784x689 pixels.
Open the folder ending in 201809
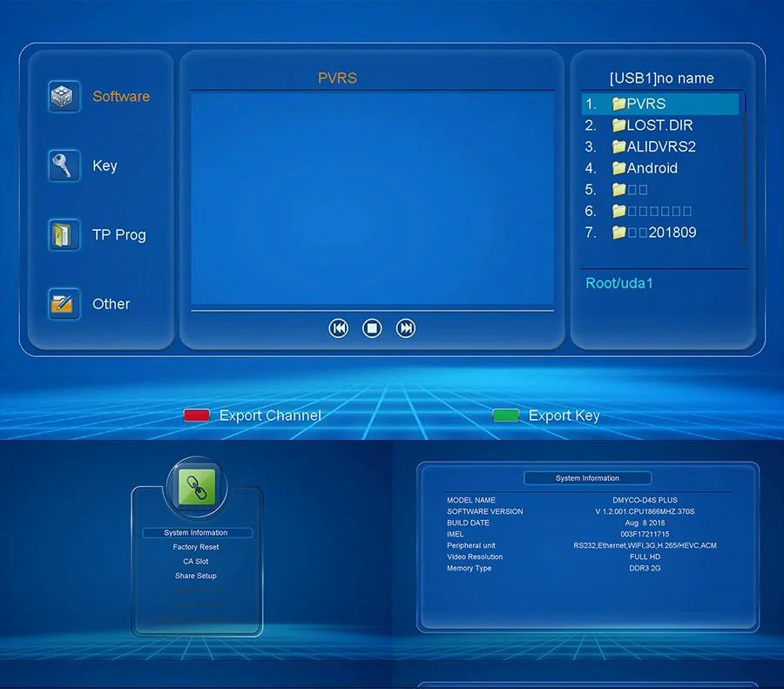[660, 233]
